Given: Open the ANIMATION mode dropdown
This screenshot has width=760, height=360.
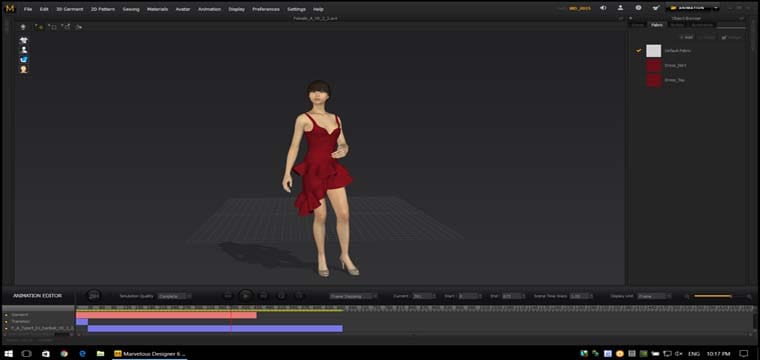Looking at the screenshot, I should pos(693,8).
